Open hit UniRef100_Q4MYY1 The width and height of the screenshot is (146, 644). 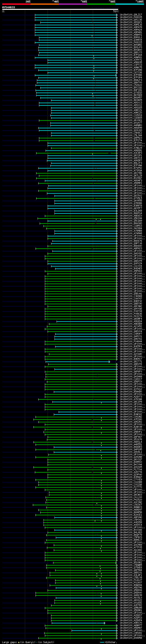point(131,337)
